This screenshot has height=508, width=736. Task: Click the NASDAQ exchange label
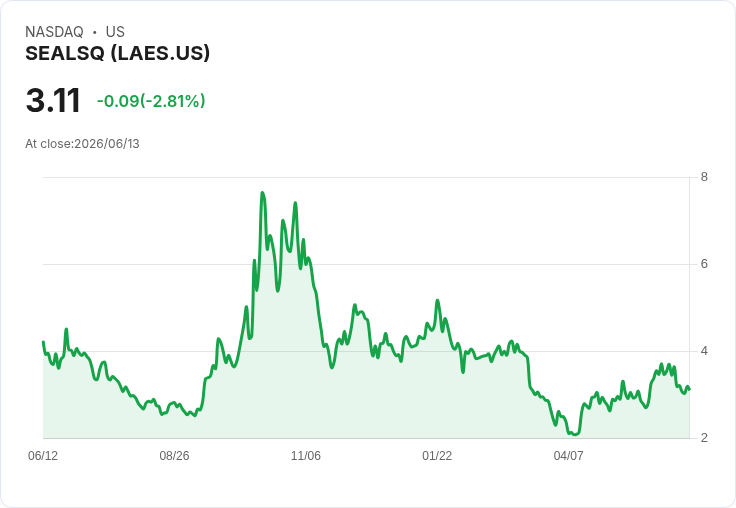pos(54,32)
